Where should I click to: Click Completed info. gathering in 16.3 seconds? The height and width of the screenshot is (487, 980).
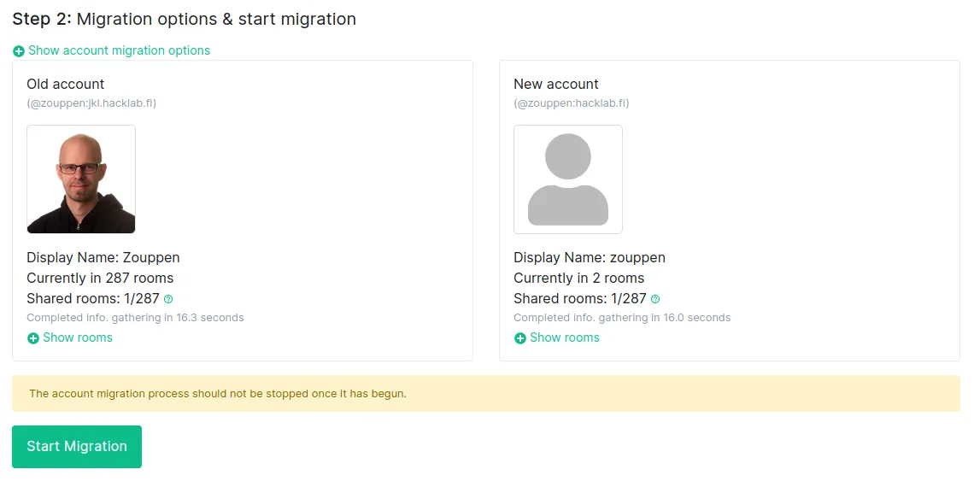coord(135,318)
